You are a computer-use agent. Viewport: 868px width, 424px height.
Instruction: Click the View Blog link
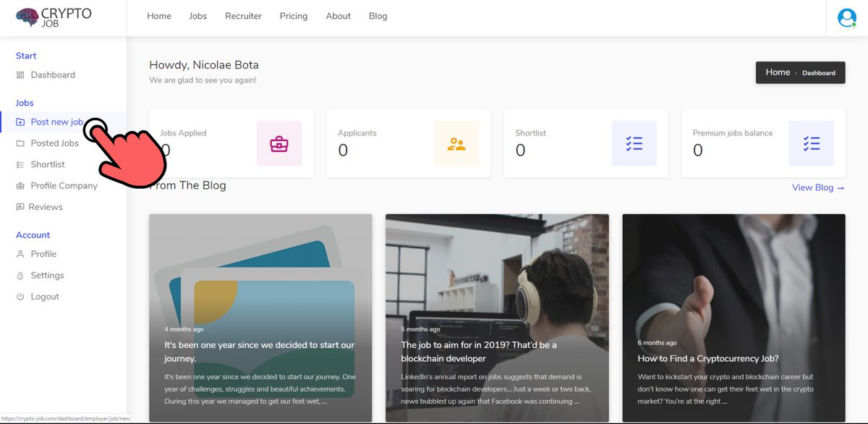click(x=818, y=187)
